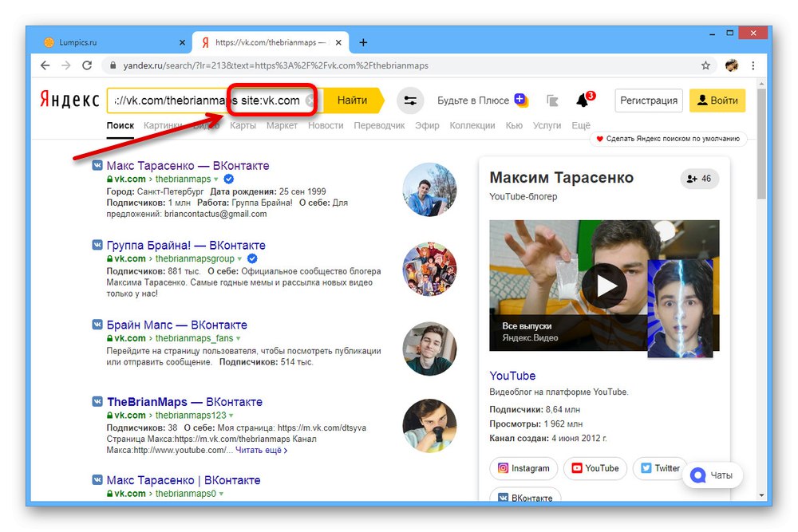Switch to the Карты tab

pyautogui.click(x=243, y=126)
